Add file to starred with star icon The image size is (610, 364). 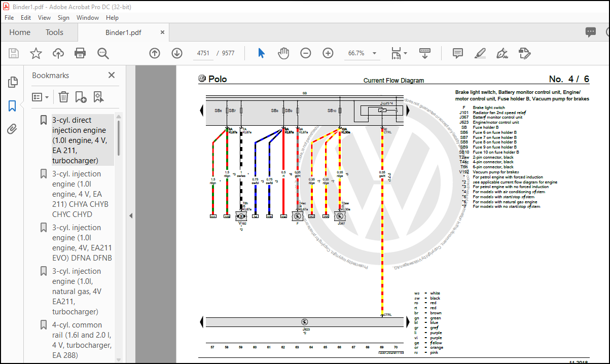[x=36, y=53]
